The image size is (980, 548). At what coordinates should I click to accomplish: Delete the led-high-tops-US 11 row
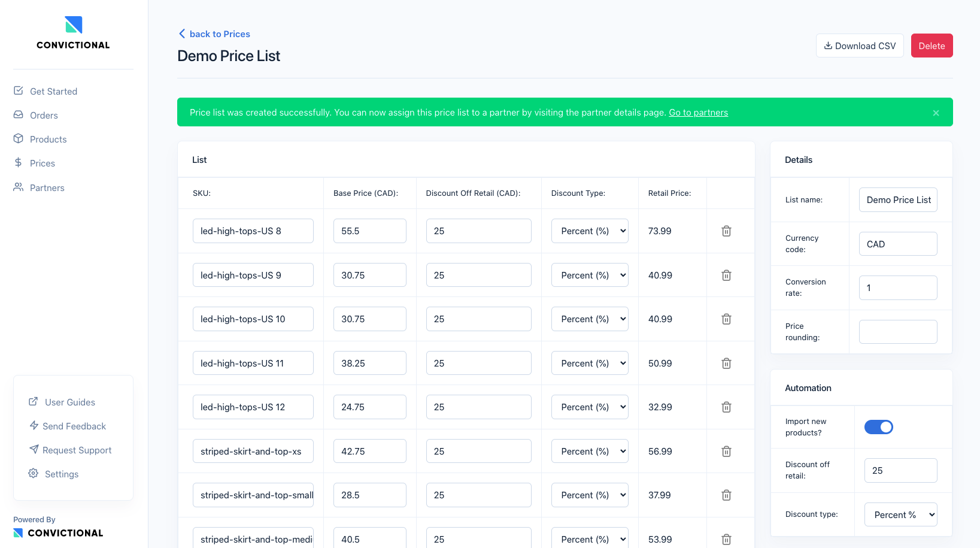point(726,364)
